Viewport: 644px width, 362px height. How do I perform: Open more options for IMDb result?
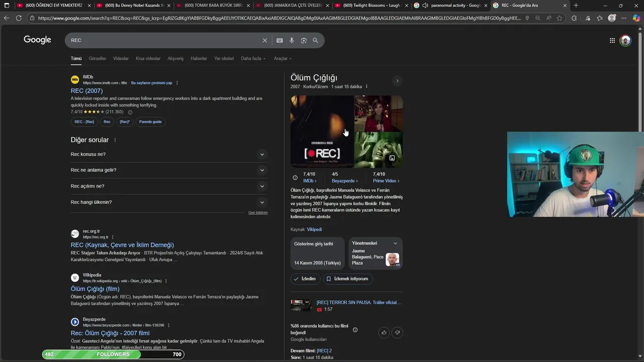tap(177, 83)
